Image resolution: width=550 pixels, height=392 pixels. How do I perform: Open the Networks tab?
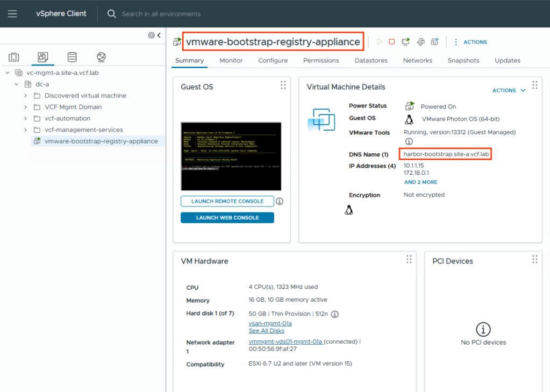(417, 60)
